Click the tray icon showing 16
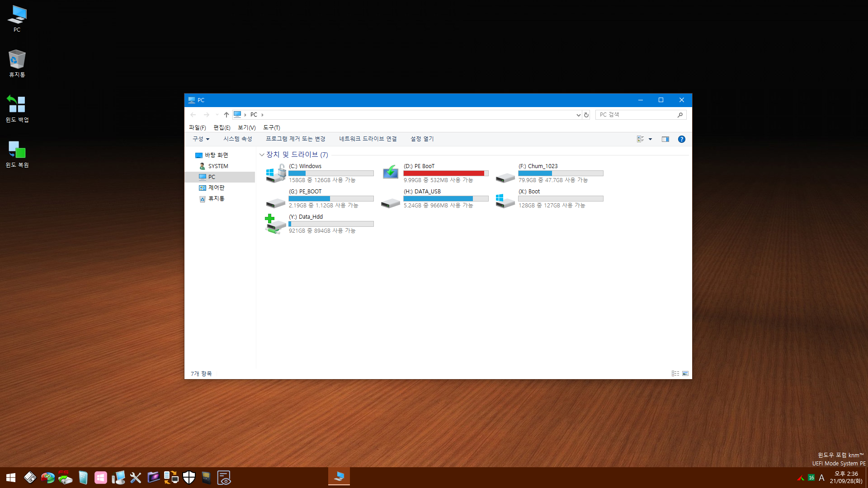Image resolution: width=868 pixels, height=488 pixels. pos(811,478)
